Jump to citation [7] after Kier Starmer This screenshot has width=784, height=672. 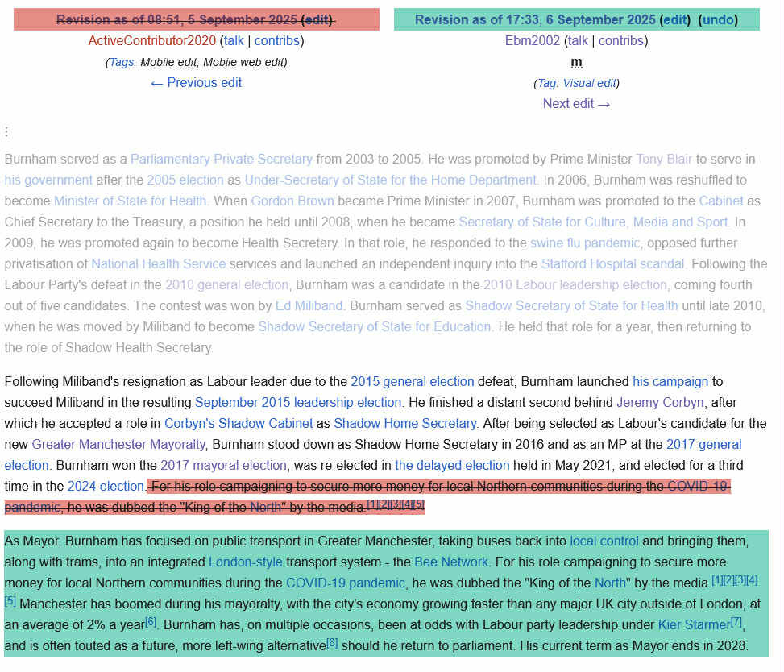click(736, 623)
